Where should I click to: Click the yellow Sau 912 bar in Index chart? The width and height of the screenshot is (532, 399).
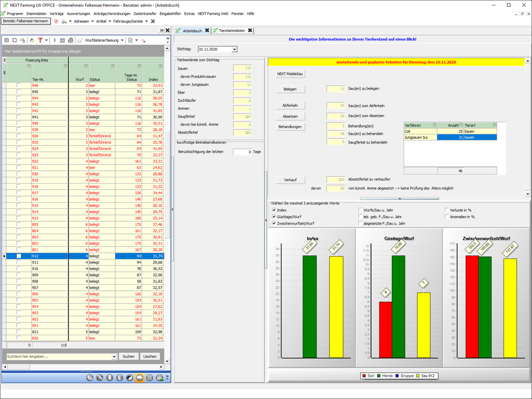336,306
